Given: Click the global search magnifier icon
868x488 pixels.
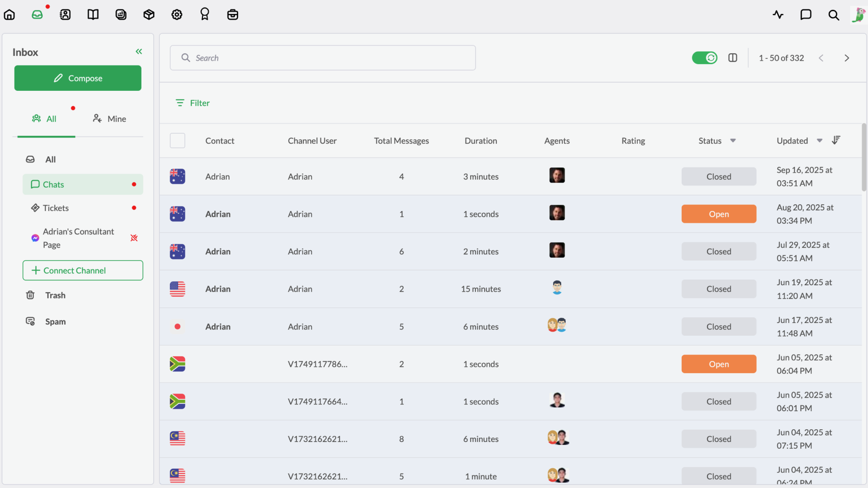Looking at the screenshot, I should (x=834, y=15).
